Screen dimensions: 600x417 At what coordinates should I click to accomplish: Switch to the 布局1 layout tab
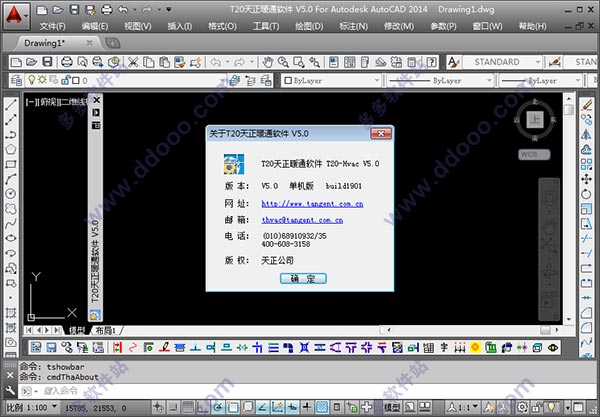click(105, 330)
